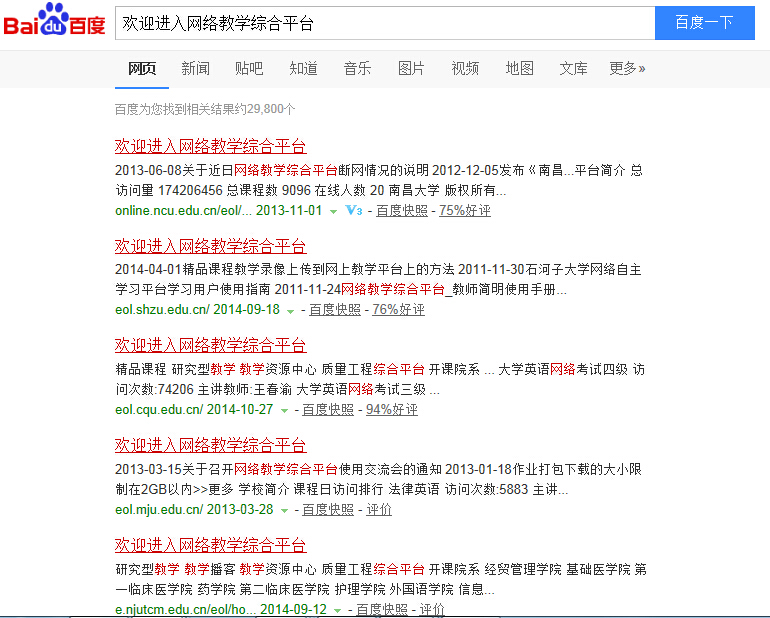770x618 pixels.
Task: Open 百度快照 for online.ncu.edu.cn result
Action: (402, 211)
